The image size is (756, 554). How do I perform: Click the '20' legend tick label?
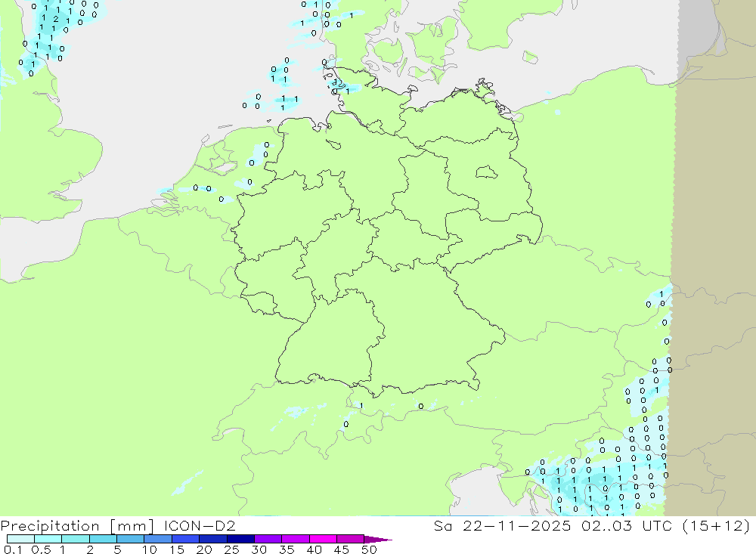coord(204,549)
